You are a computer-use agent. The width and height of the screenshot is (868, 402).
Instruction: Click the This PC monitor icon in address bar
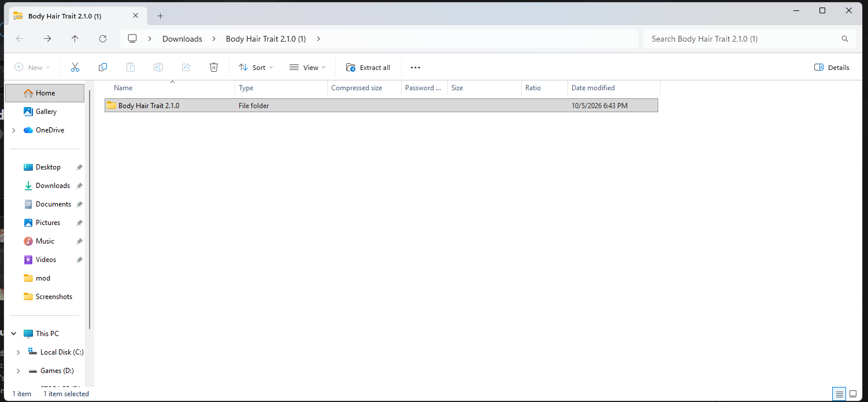(132, 39)
